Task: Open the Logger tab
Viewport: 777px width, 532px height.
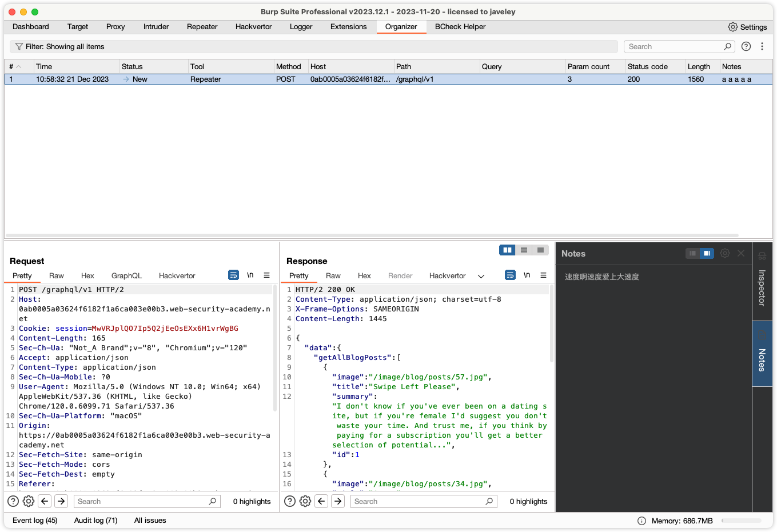Action: (301, 27)
